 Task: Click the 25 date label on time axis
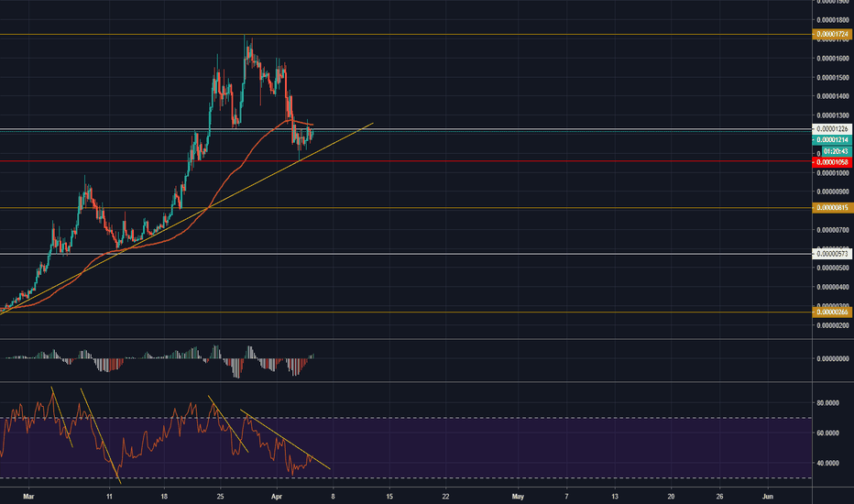click(x=220, y=497)
